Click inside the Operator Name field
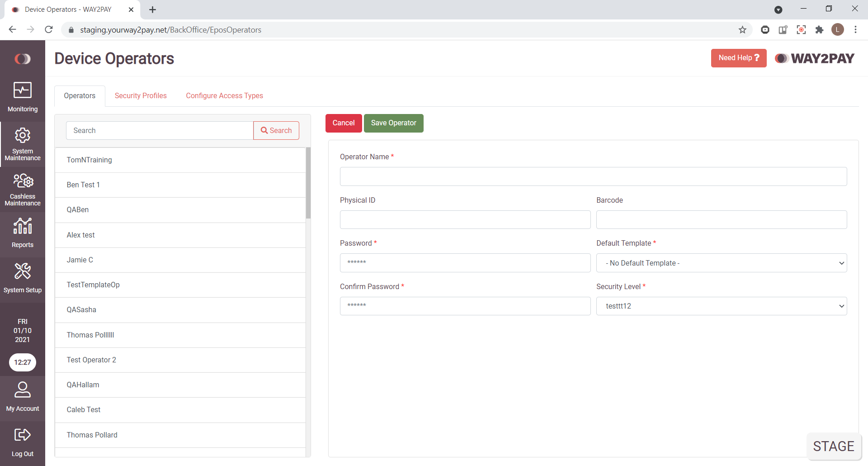The width and height of the screenshot is (868, 466). 593,176
